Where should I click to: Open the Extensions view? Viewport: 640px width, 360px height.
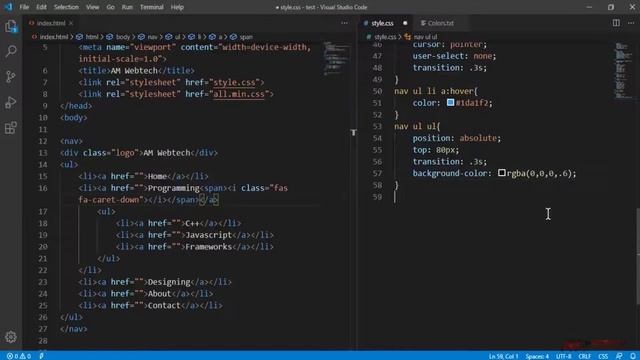coord(11,128)
